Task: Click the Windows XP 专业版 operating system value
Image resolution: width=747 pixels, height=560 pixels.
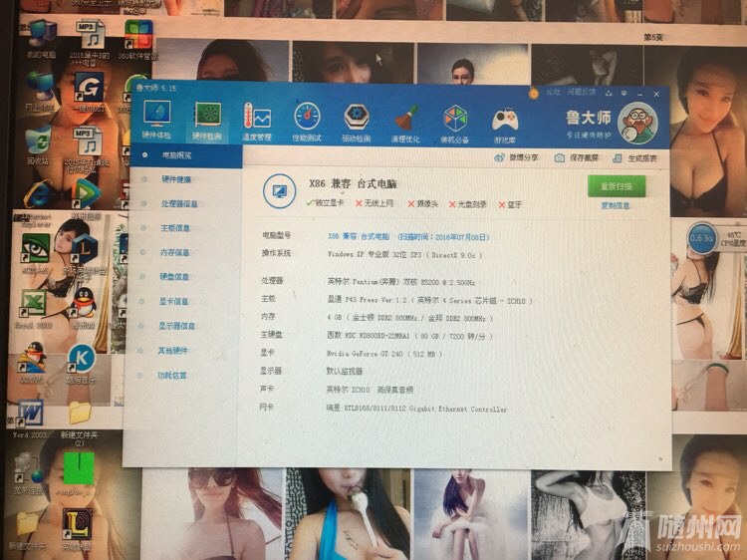Action: [404, 255]
